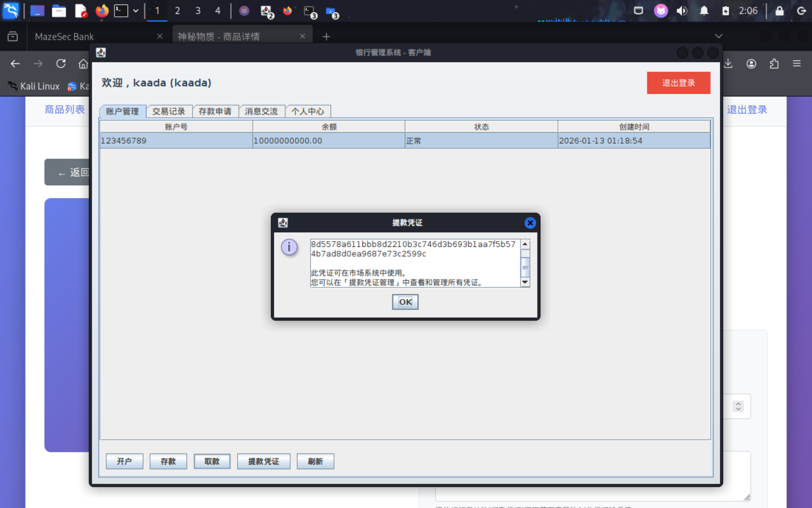Launch Firefox from the top panel
Image resolution: width=812 pixels, height=508 pixels.
click(x=101, y=11)
